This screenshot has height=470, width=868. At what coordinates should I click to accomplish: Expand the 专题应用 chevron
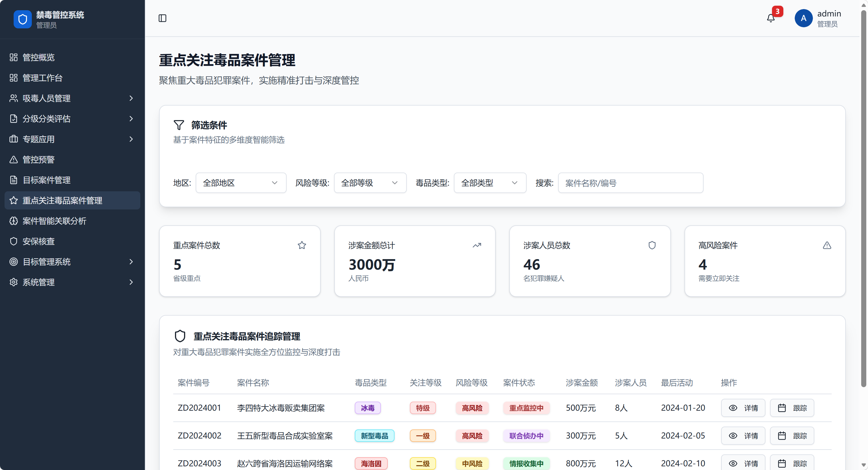pos(131,139)
